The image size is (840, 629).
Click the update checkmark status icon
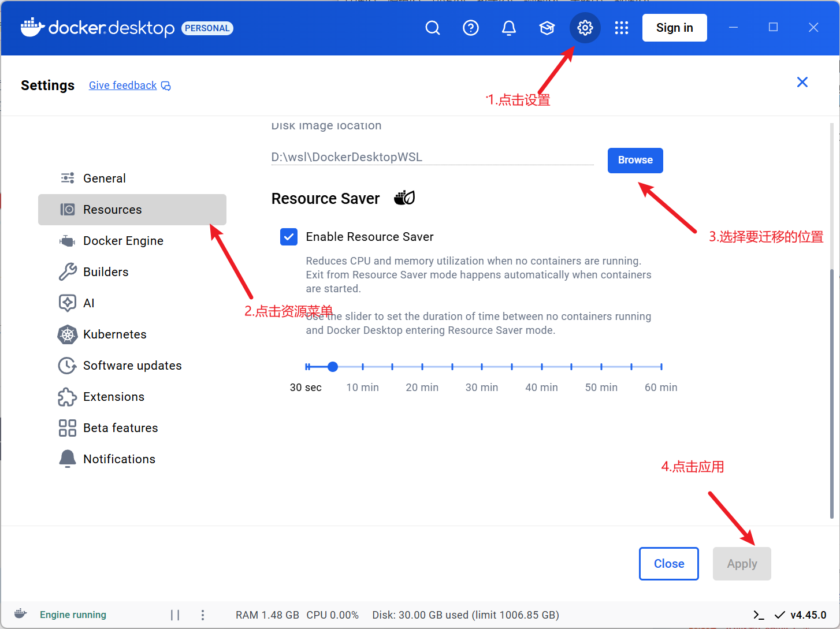tap(780, 615)
